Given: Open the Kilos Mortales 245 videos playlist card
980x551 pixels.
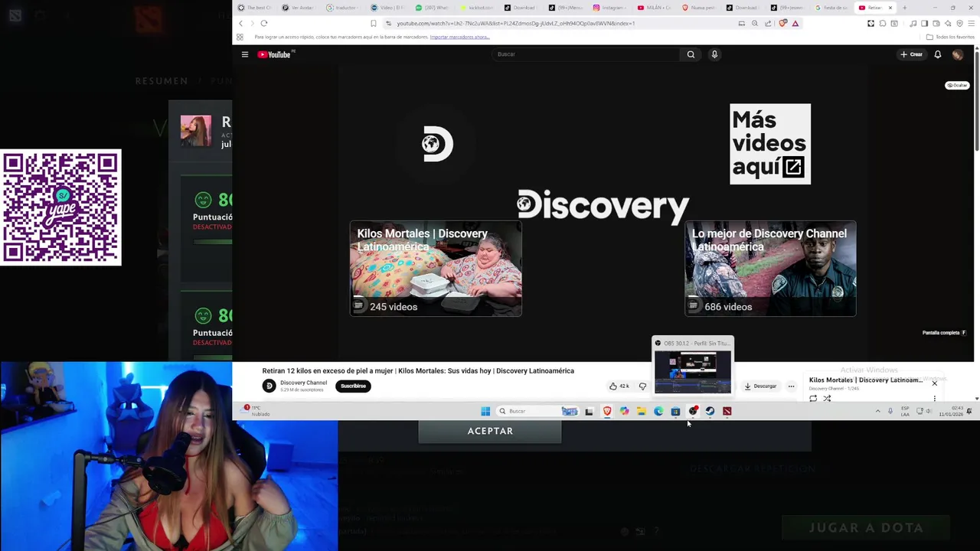Looking at the screenshot, I should point(436,269).
